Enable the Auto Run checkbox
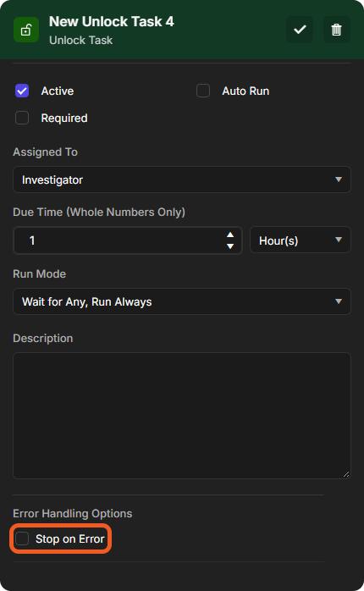This screenshot has width=364, height=591. [203, 91]
